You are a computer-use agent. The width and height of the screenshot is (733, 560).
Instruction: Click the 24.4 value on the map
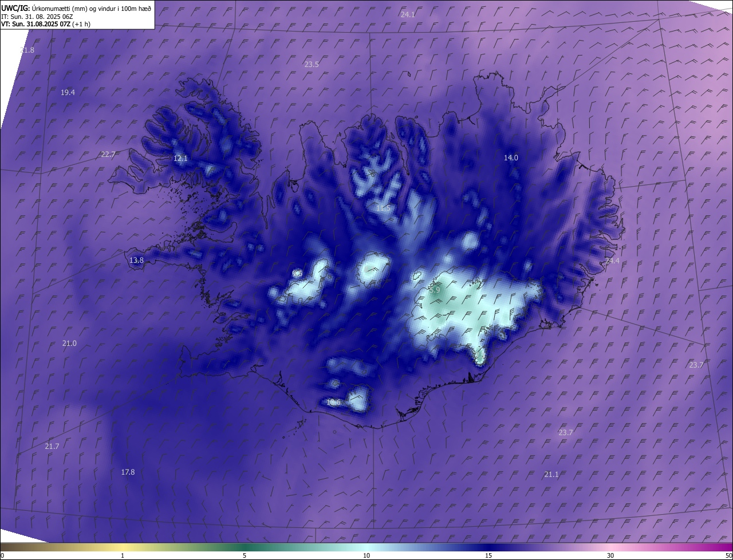tap(612, 261)
